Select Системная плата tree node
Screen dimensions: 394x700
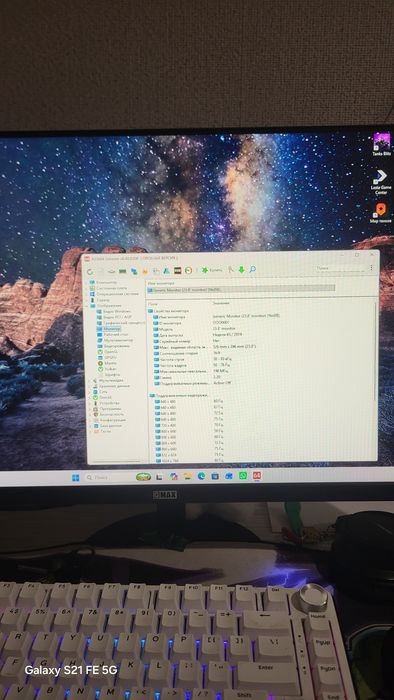(107, 288)
